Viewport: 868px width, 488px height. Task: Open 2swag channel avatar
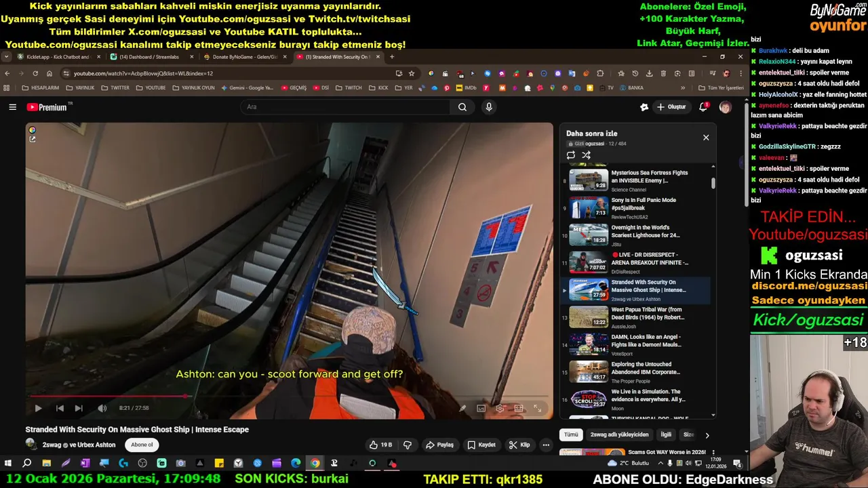point(31,445)
